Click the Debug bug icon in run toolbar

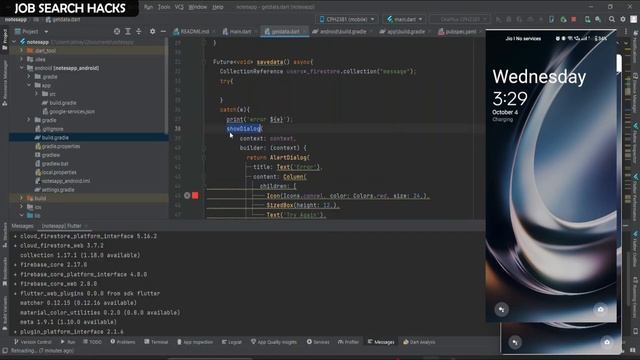point(509,19)
